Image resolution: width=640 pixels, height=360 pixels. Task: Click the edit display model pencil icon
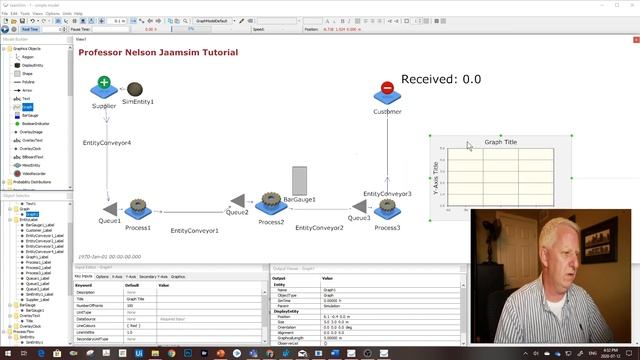click(x=242, y=21)
